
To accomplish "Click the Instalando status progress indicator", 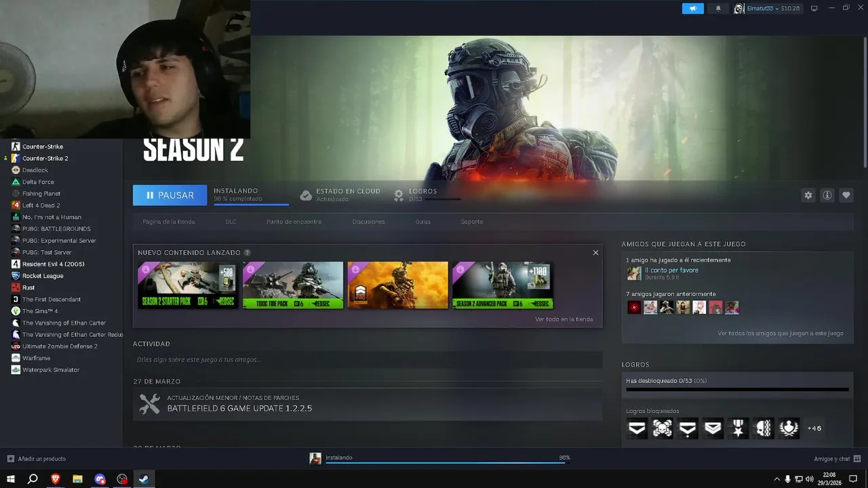I will point(251,195).
